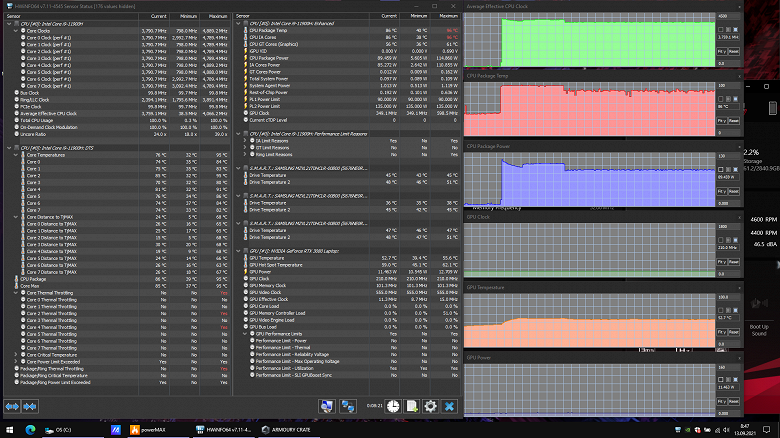Click the thermometer icon beside GPU Temperature

click(245, 258)
